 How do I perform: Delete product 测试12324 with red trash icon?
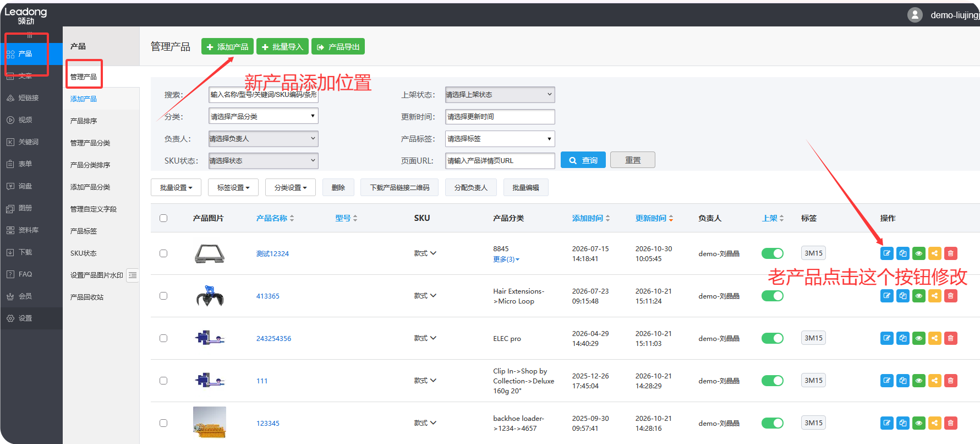(x=951, y=253)
